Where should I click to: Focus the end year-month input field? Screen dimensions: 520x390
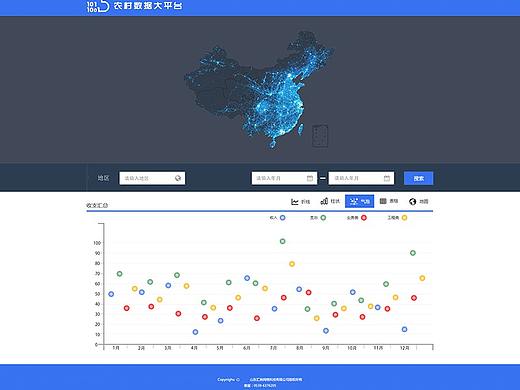click(361, 178)
